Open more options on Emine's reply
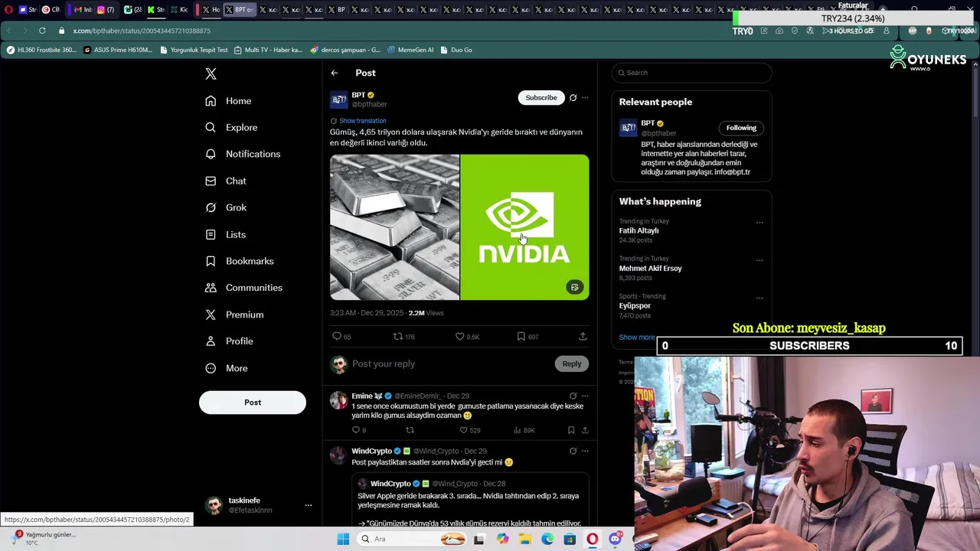 click(585, 396)
